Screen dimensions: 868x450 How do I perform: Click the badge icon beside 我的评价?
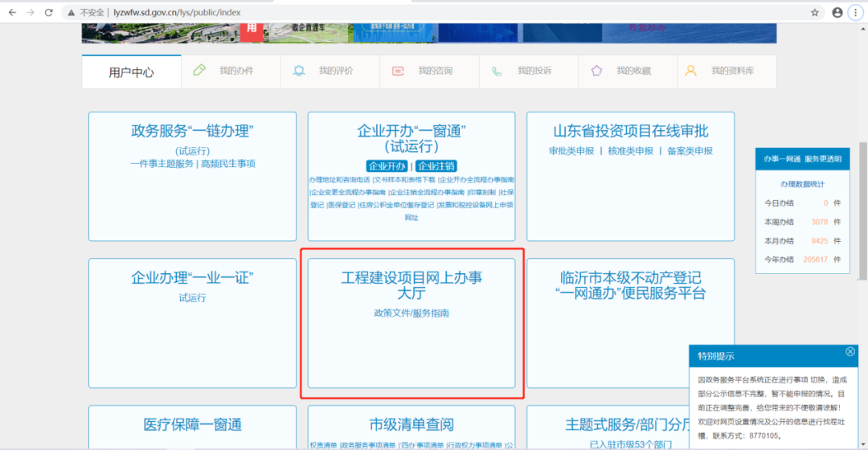(299, 71)
